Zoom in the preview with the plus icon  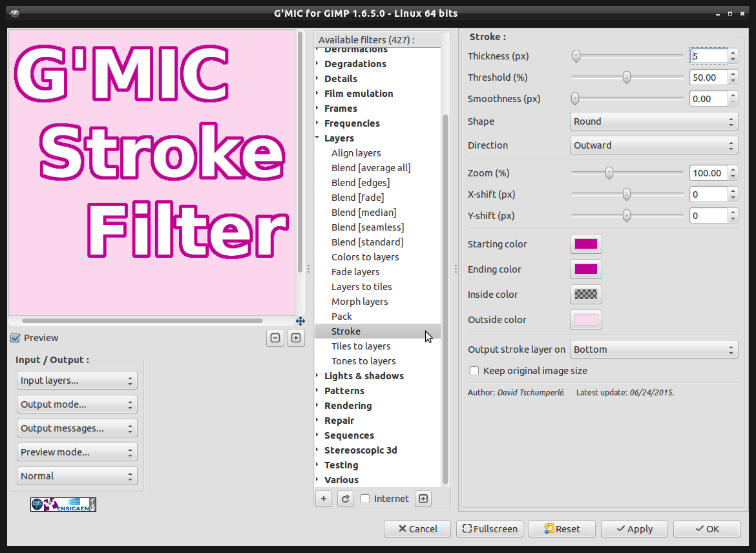[296, 338]
